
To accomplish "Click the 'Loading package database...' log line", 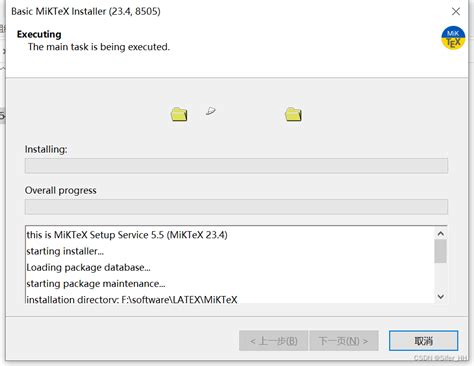I will [88, 267].
